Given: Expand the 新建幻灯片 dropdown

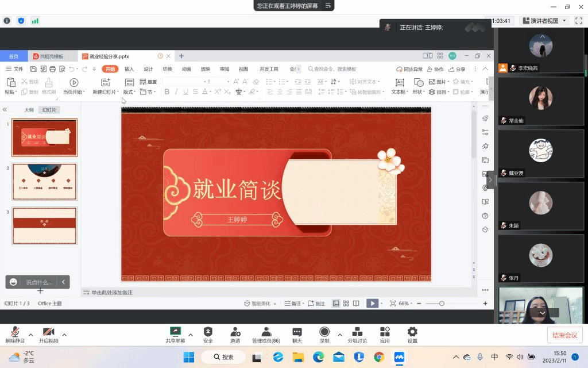Looking at the screenshot, I should point(118,92).
